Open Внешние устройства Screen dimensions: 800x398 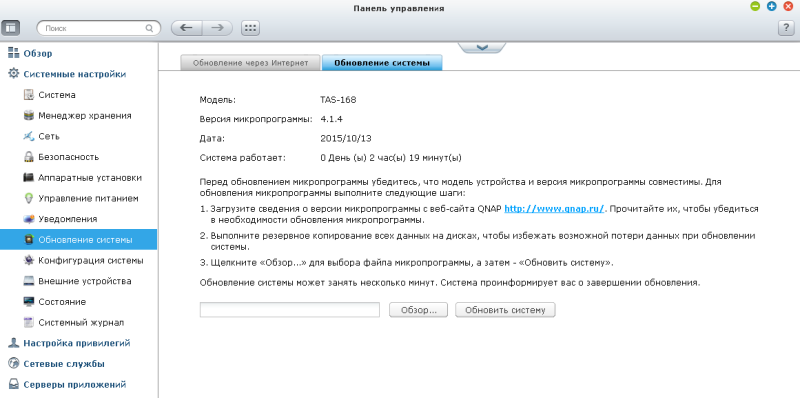85,281
